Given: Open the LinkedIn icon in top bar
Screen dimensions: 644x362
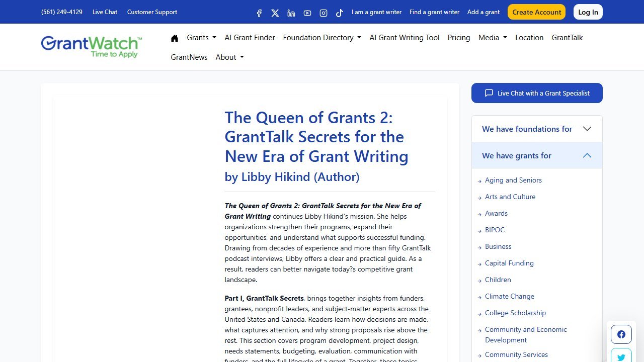Looking at the screenshot, I should (x=291, y=13).
